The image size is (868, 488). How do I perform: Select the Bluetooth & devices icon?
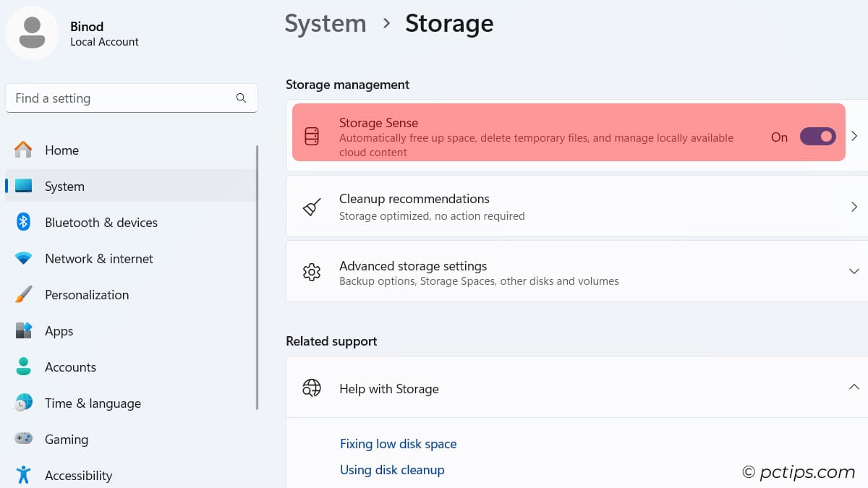pos(23,223)
